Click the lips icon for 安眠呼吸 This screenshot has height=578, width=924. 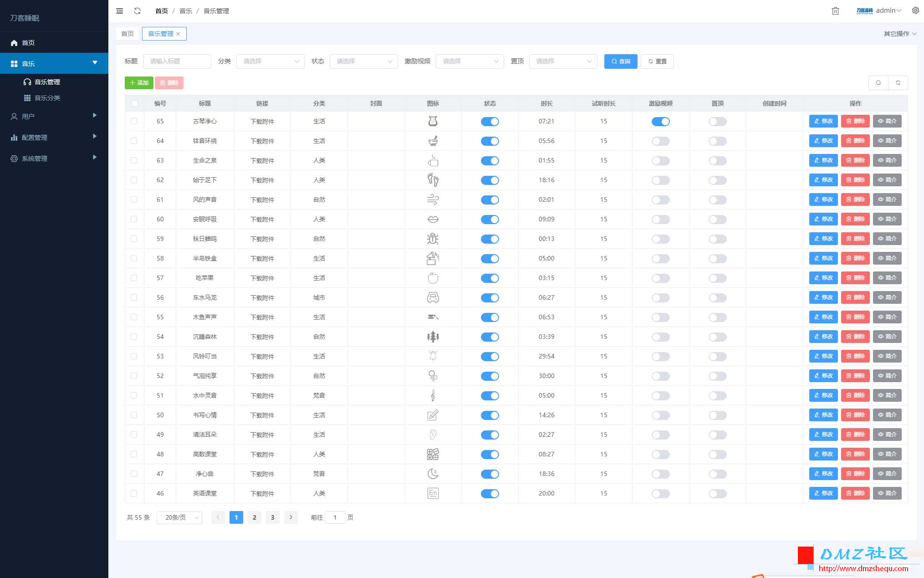point(433,219)
